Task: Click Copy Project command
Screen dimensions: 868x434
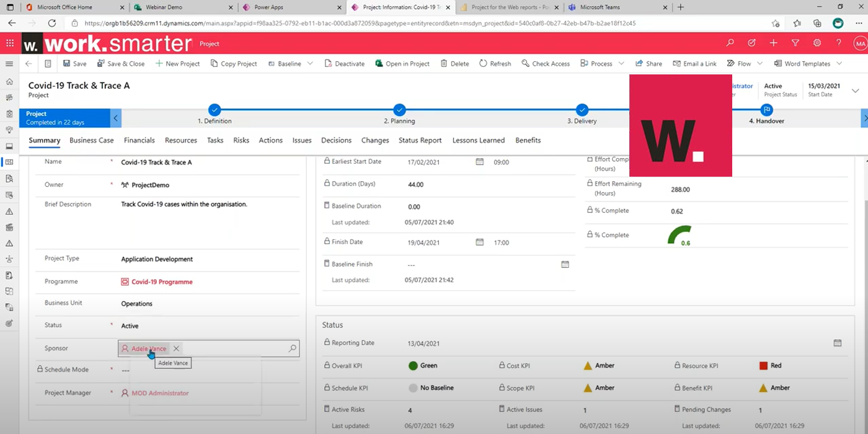Action: tap(234, 64)
